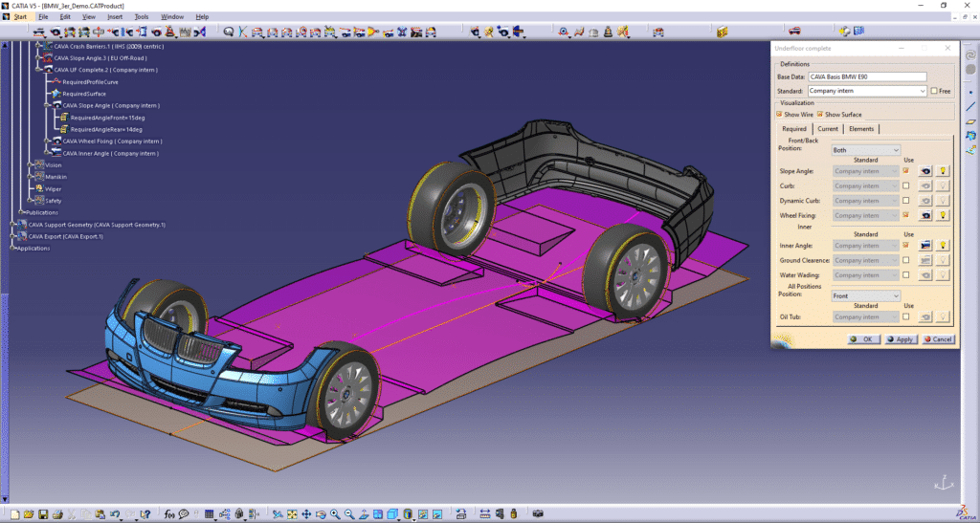Viewport: 980px width, 523px height.
Task: Click the Fit All In view icon
Action: [292, 514]
